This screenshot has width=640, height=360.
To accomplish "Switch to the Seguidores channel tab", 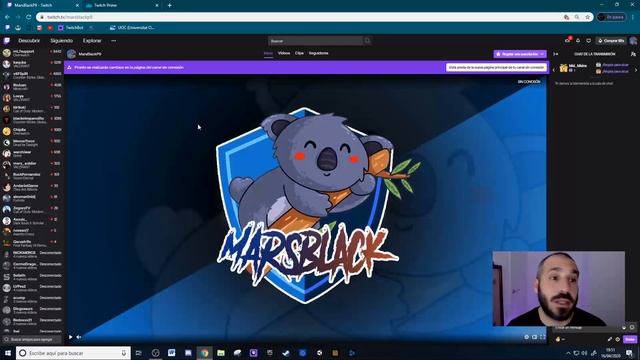I will [318, 53].
